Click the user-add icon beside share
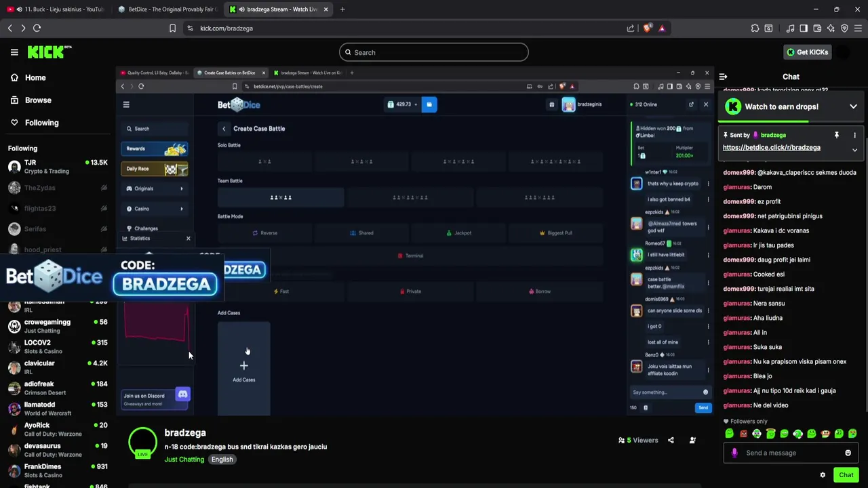Screen dimensions: 868x488 click(692, 441)
